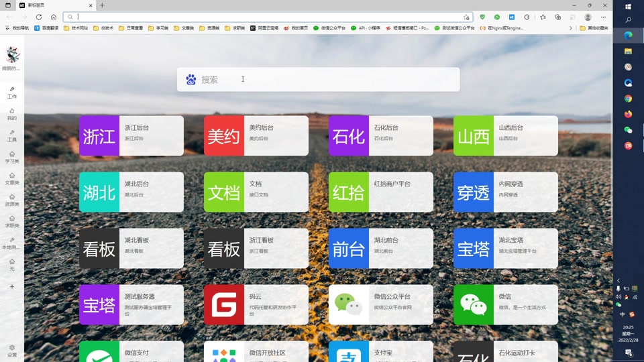Open Firefox from the taskbar
The image size is (644, 362).
coord(628,114)
